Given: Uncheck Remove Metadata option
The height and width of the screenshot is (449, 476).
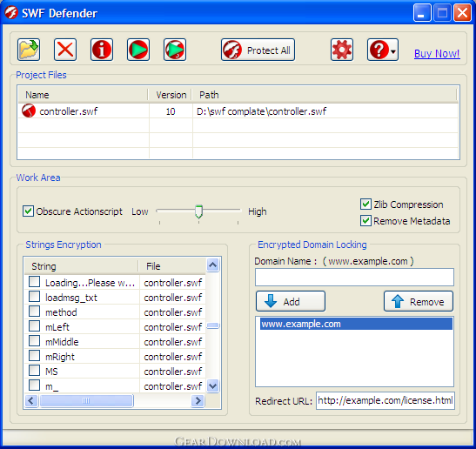Looking at the screenshot, I should point(365,221).
